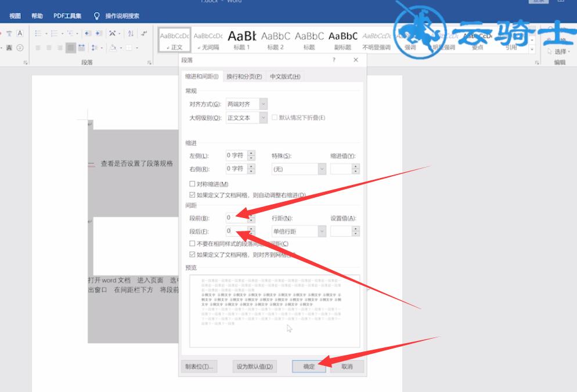This screenshot has height=392, width=577.
Task: Open the 视图 ribbon tab
Action: [15, 16]
